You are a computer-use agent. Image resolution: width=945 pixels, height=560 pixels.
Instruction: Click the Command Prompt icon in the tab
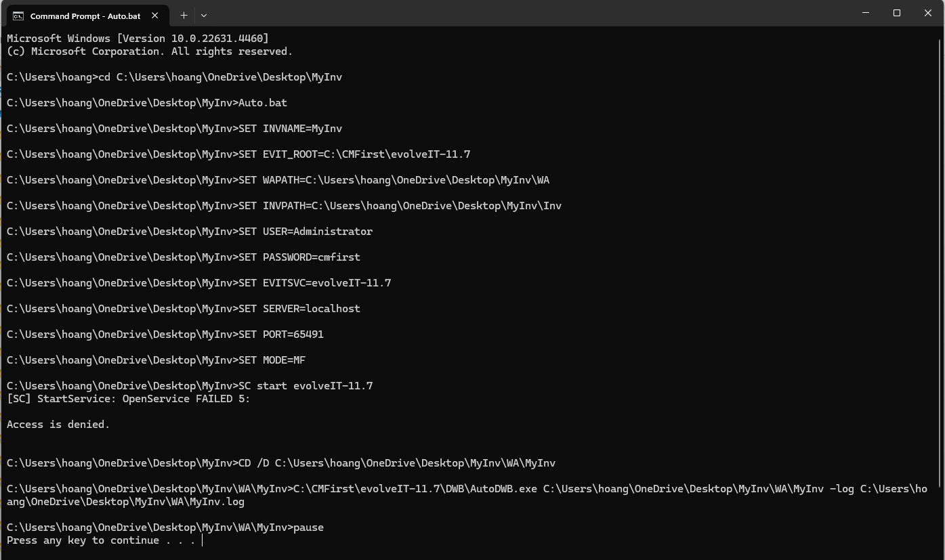pos(18,16)
